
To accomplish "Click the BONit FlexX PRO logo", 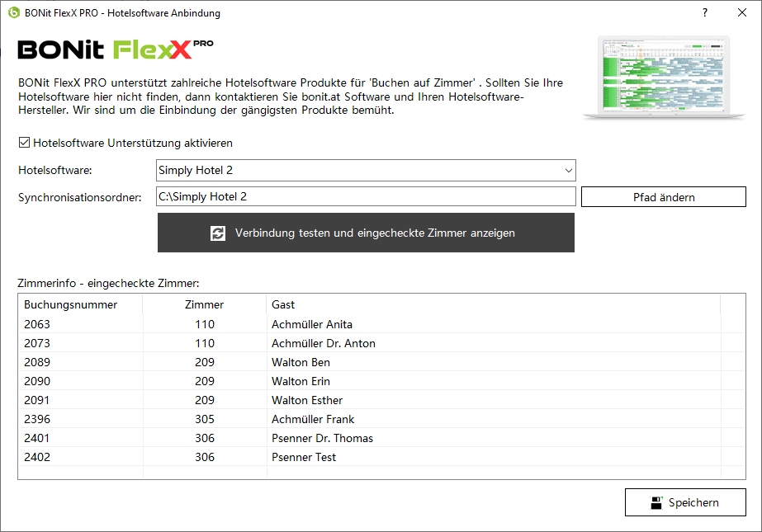I will click(116, 49).
